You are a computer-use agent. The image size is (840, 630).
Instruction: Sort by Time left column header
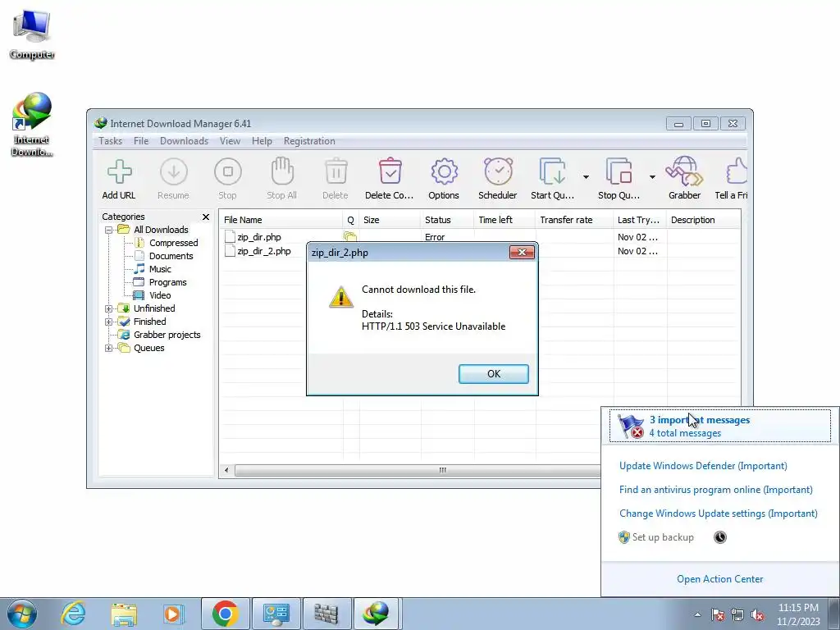(x=504, y=220)
